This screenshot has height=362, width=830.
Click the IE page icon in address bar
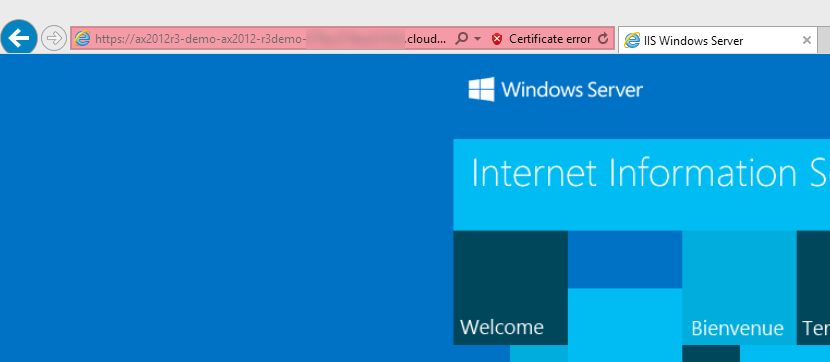point(82,39)
